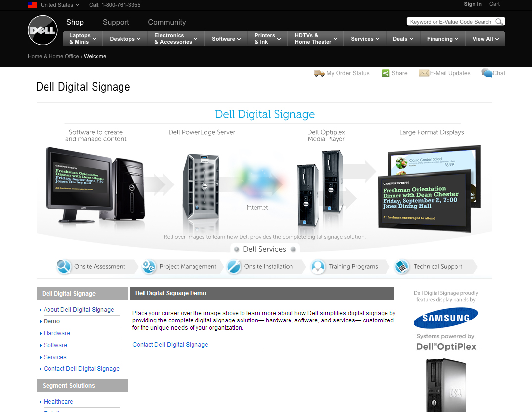Expand the Electronics & Accessories dropdown
Image resolution: width=532 pixels, height=412 pixels.
tap(176, 39)
